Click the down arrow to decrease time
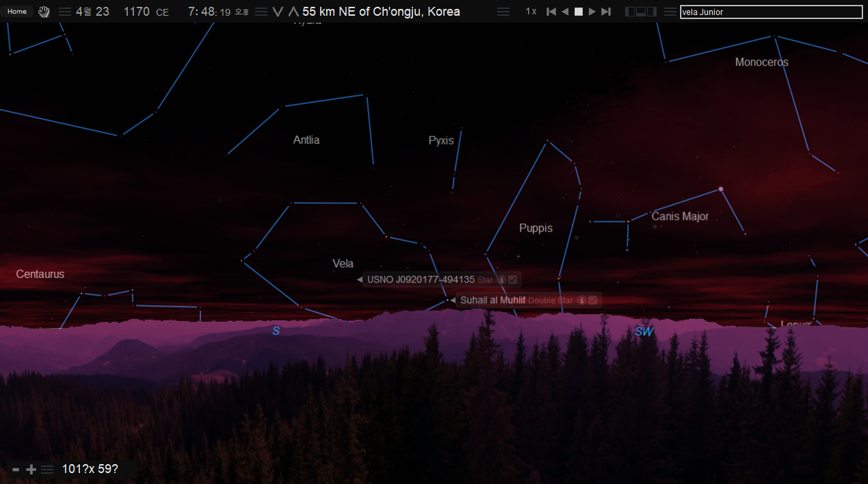This screenshot has height=484, width=868. (x=278, y=12)
